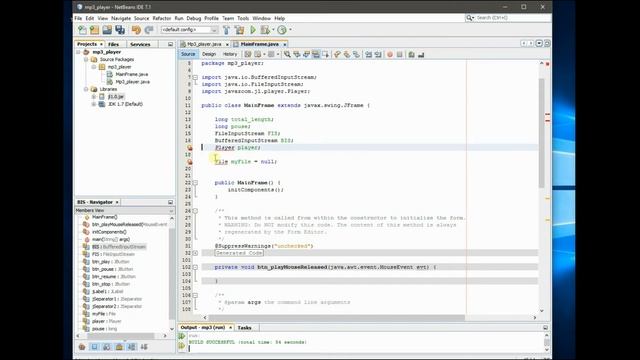Screen dimensions: 640x360
Task: Switch to History view
Action: click(230, 54)
